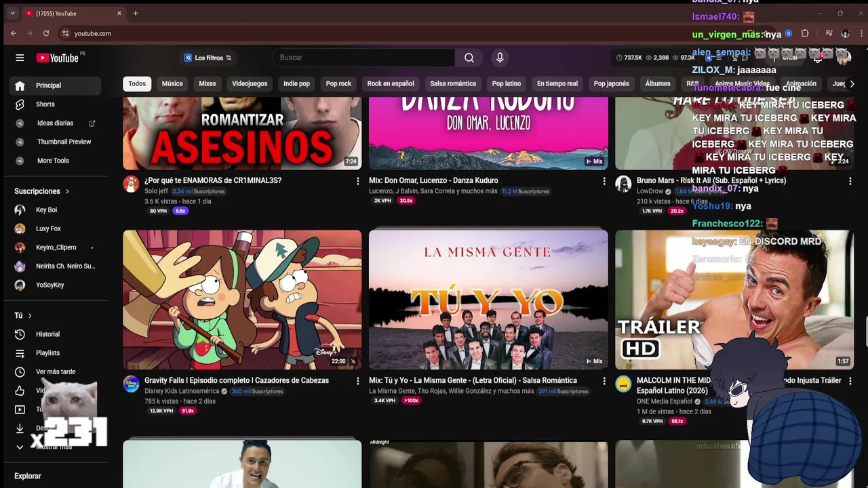This screenshot has width=868, height=488.
Task: Open Ideas diarias sidebar item
Action: point(55,123)
